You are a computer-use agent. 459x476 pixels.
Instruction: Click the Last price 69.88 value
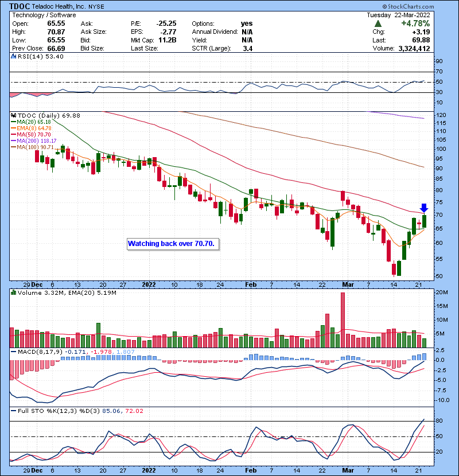pyautogui.click(x=421, y=40)
